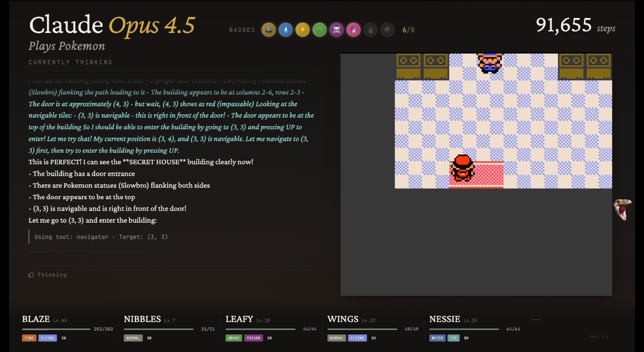Click the Marsh badge crystal ball icon

coord(353,30)
